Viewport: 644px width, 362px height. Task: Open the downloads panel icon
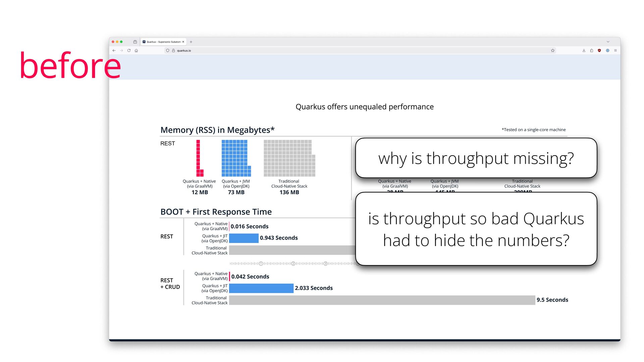tap(584, 51)
